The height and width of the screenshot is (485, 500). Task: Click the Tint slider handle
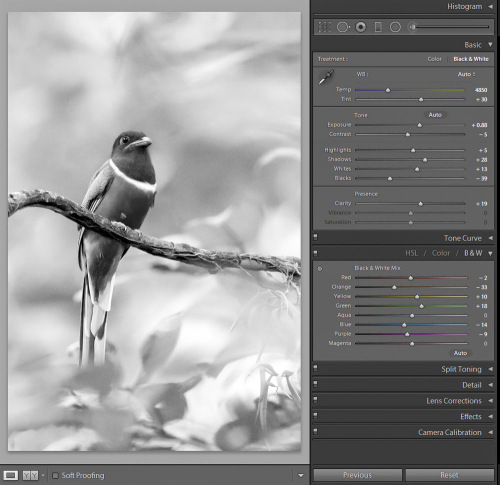[x=421, y=99]
